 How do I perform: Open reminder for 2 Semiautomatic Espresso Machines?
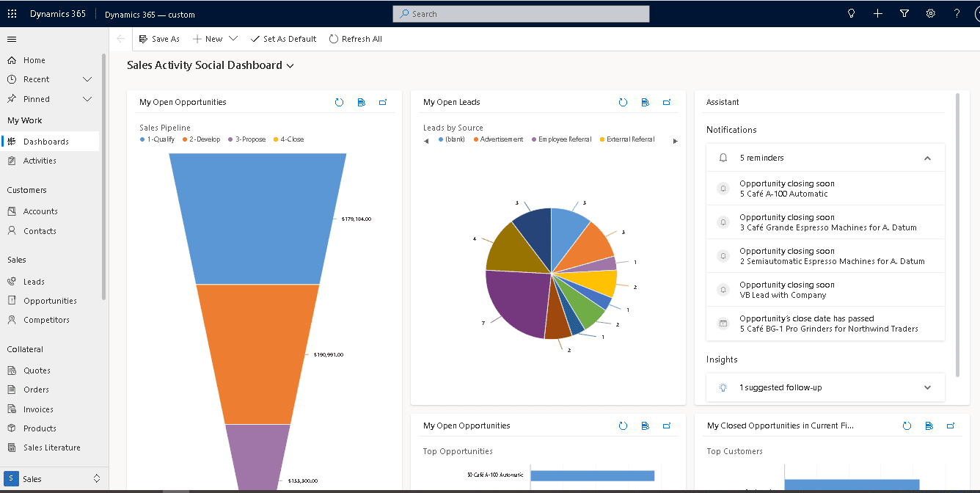click(x=825, y=256)
